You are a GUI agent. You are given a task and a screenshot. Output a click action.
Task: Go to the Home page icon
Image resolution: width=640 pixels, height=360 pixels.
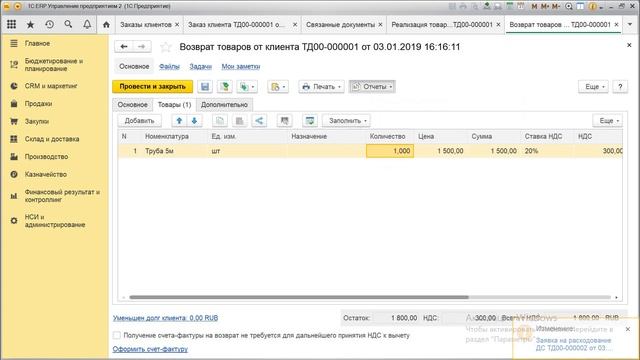tap(106, 24)
